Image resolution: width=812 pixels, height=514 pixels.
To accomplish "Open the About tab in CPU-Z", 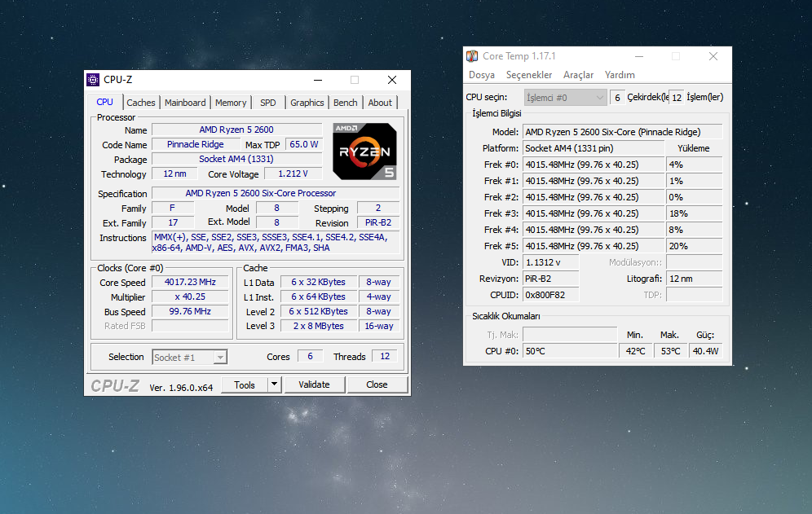I will tap(380, 103).
